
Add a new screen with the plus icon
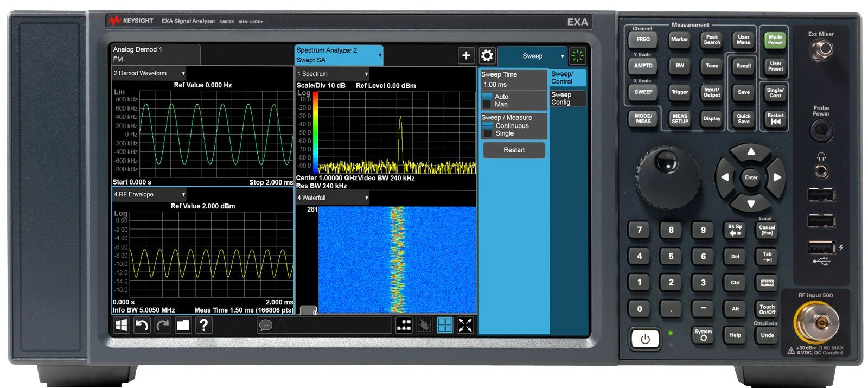click(466, 55)
